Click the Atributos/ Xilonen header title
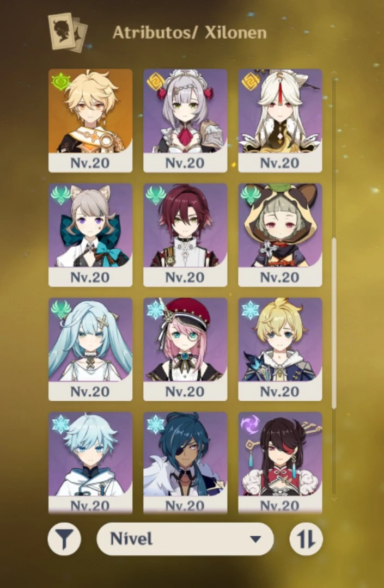Screen dimensions: 384x588 click(190, 33)
